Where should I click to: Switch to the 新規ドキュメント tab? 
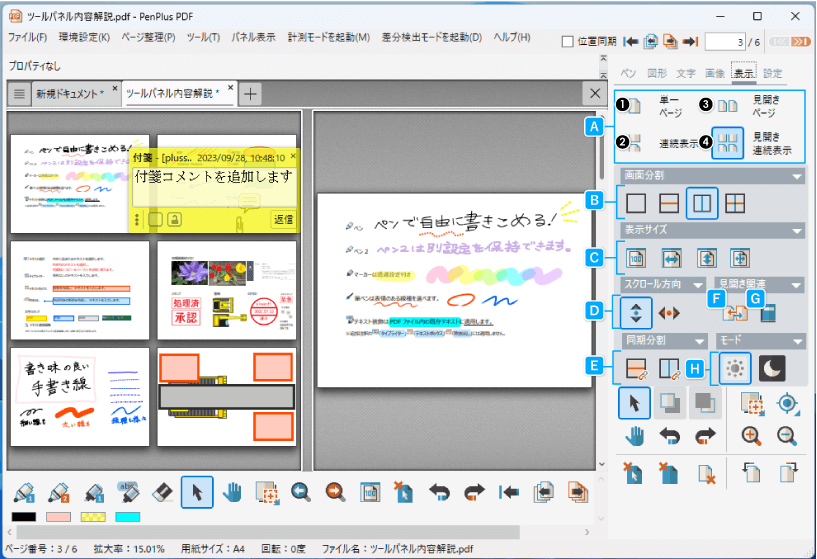[69, 93]
